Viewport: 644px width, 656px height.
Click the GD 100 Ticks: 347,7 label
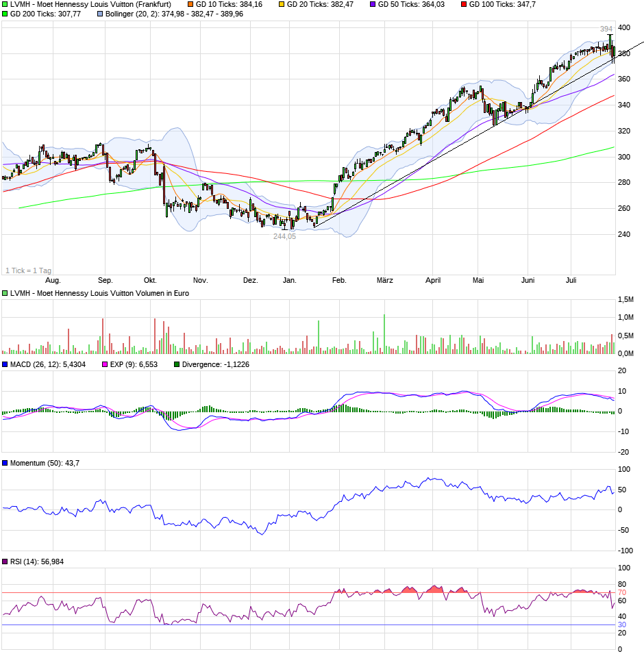click(502, 4)
